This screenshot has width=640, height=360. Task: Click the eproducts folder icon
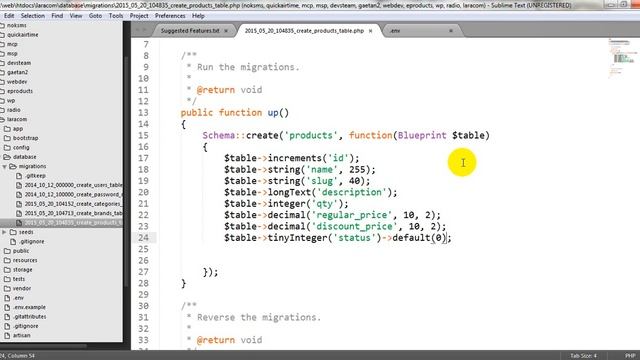[x=2, y=91]
